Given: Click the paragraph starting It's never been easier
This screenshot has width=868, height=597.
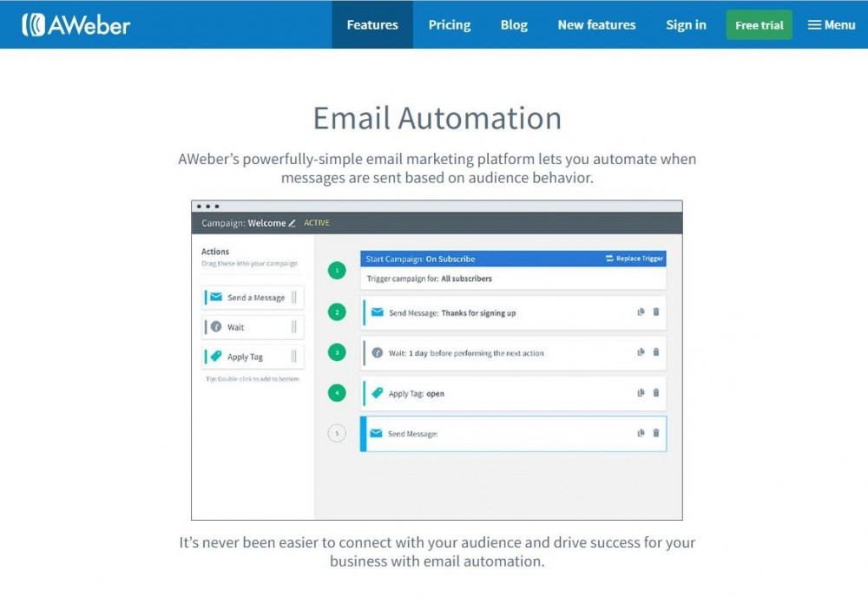Looking at the screenshot, I should [x=437, y=552].
